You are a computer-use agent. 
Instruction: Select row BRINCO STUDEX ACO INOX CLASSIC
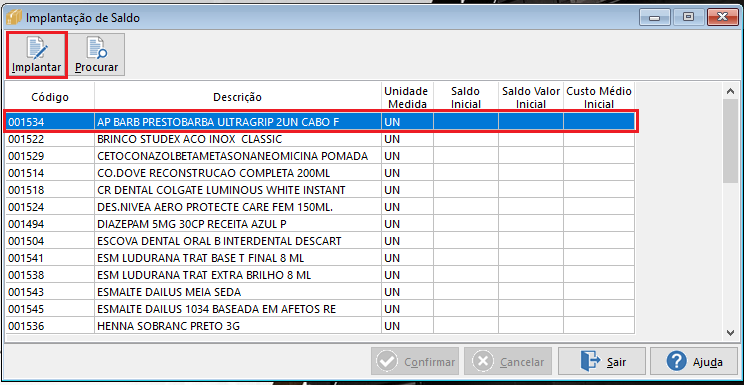(x=320, y=139)
